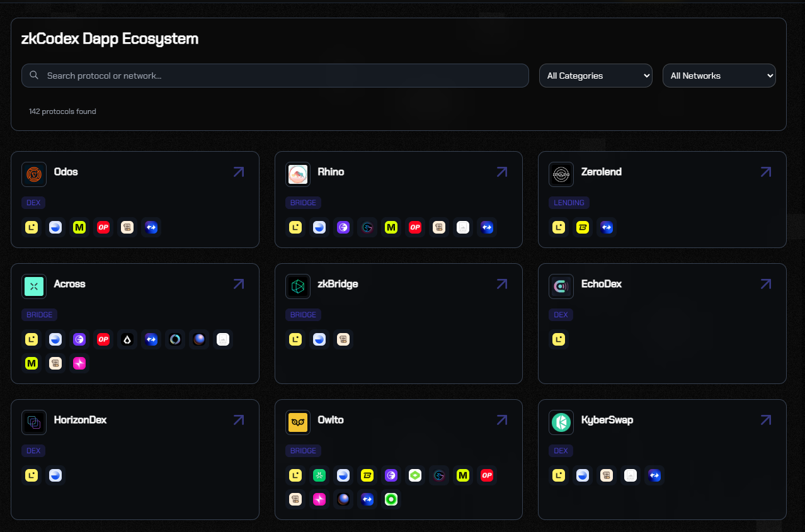Open Rhino via its arrow icon
This screenshot has width=805, height=532.
click(502, 172)
